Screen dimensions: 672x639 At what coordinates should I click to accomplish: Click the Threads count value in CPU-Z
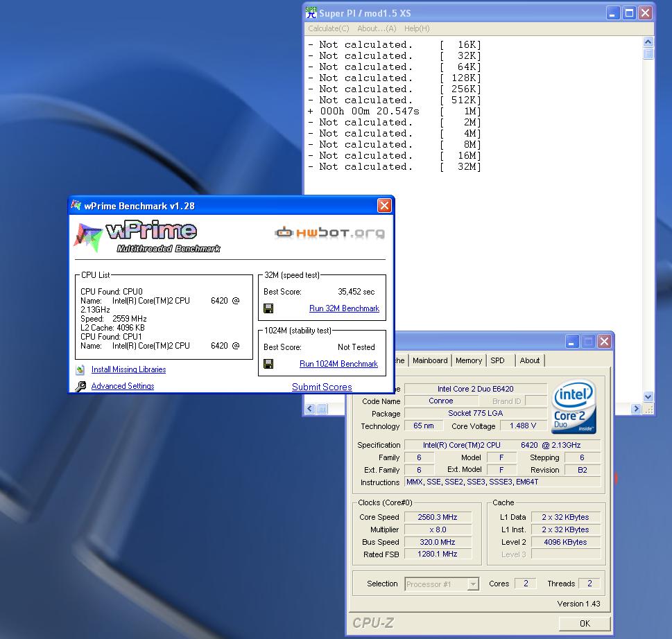pyautogui.click(x=589, y=584)
